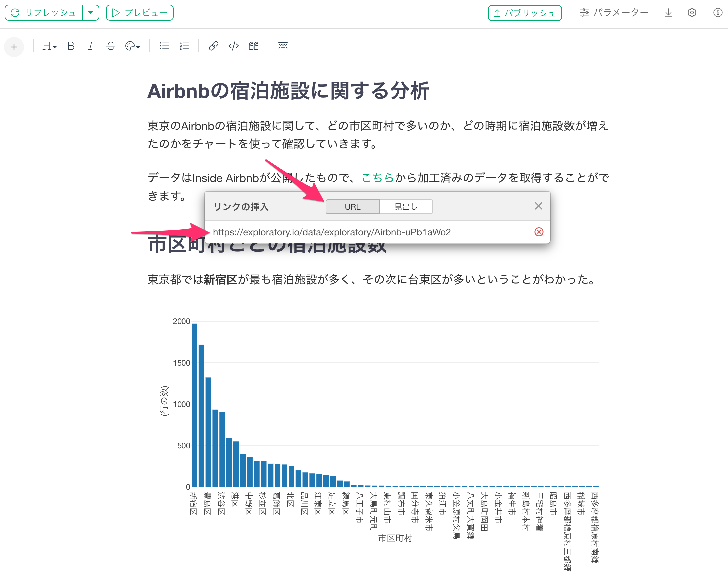Toggle strikethrough text formatting
Image resolution: width=728 pixels, height=575 pixels.
pyautogui.click(x=110, y=46)
